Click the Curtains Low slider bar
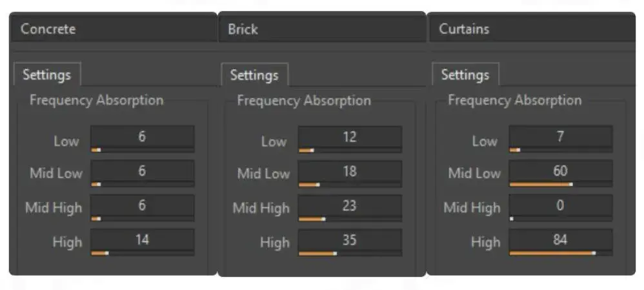 tap(561, 150)
